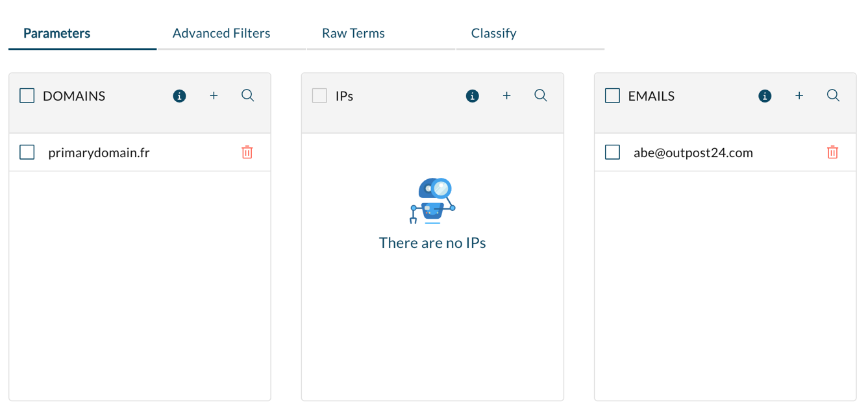
Task: Check the select-all EMAILS checkbox
Action: click(612, 96)
